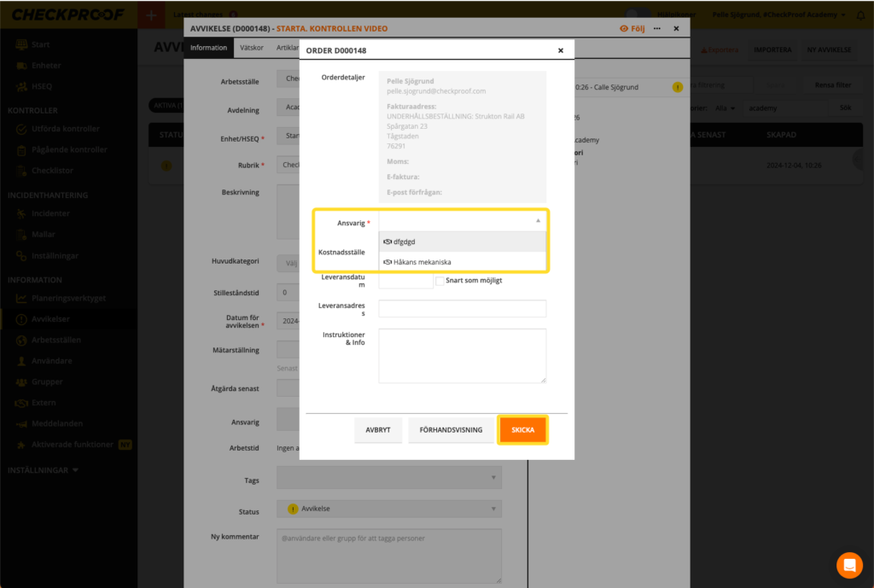The width and height of the screenshot is (874, 588).
Task: Choose 'dfgdgd' option in Ansvarig list
Action: [404, 242]
